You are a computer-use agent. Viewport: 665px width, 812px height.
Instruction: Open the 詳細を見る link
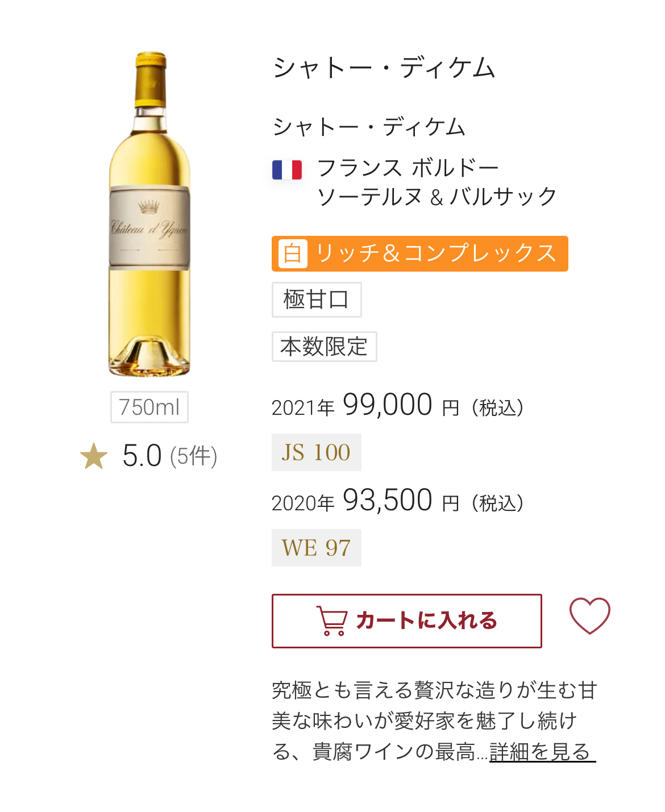point(541,751)
